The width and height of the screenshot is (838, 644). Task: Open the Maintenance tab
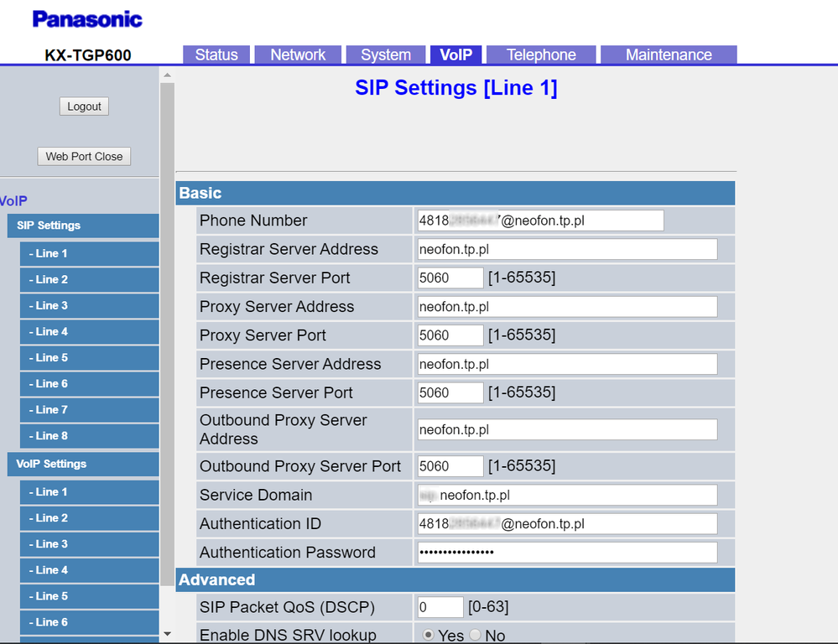pos(668,55)
